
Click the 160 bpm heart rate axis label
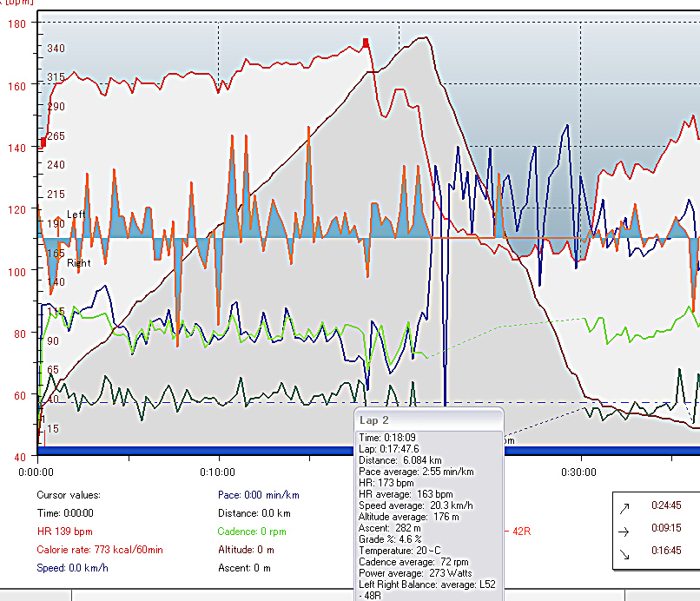coord(17,86)
